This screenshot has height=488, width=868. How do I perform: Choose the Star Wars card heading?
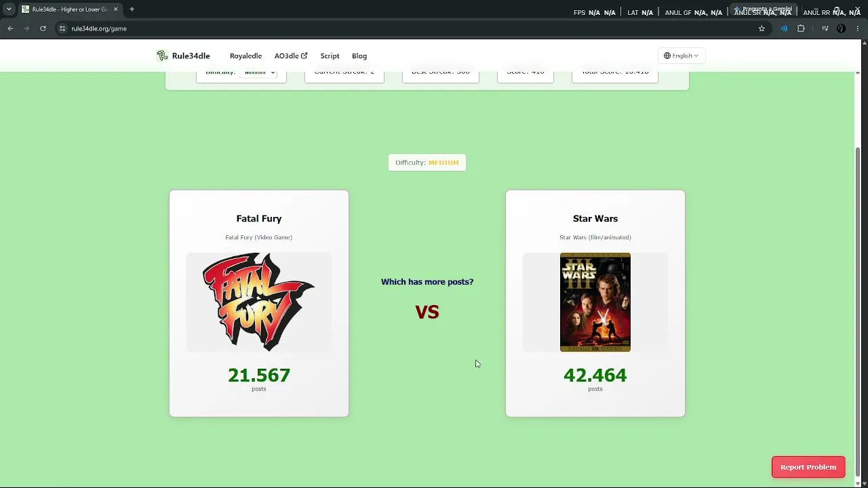595,218
